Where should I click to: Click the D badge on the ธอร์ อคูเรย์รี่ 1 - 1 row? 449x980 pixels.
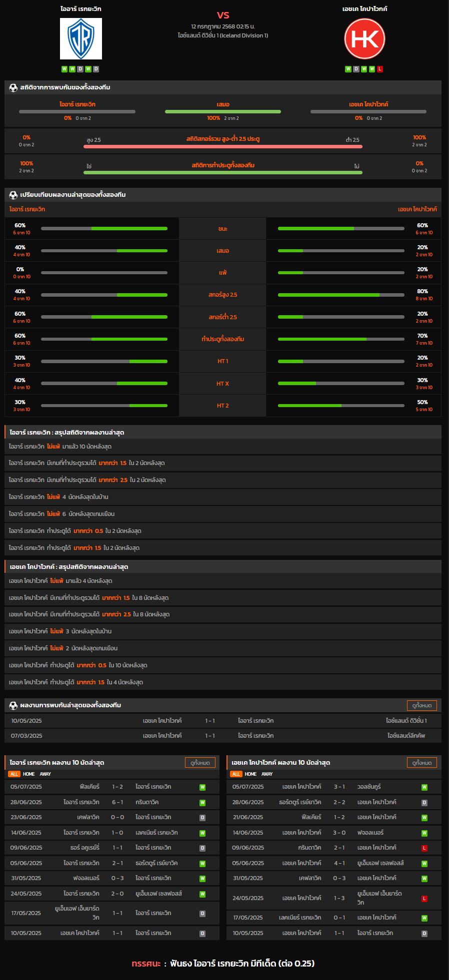[202, 848]
